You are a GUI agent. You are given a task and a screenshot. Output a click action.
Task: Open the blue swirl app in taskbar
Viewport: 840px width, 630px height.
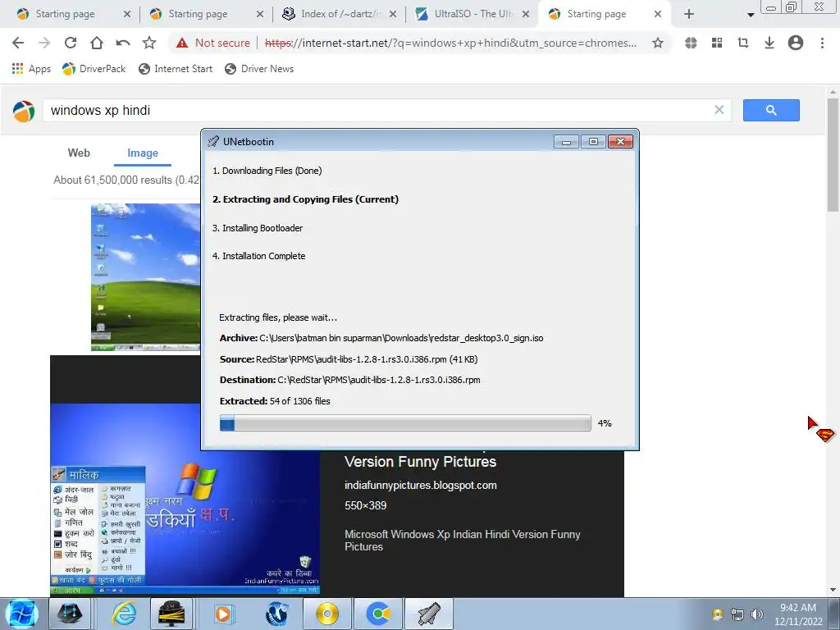pyautogui.click(x=277, y=614)
